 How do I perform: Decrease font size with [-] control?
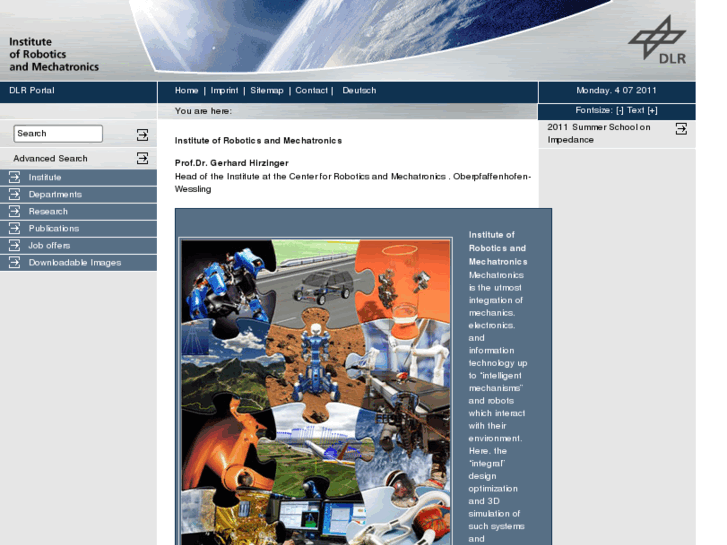619,110
